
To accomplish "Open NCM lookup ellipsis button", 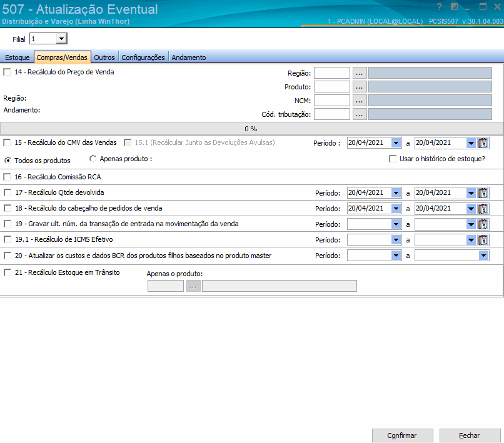I will pos(360,101).
